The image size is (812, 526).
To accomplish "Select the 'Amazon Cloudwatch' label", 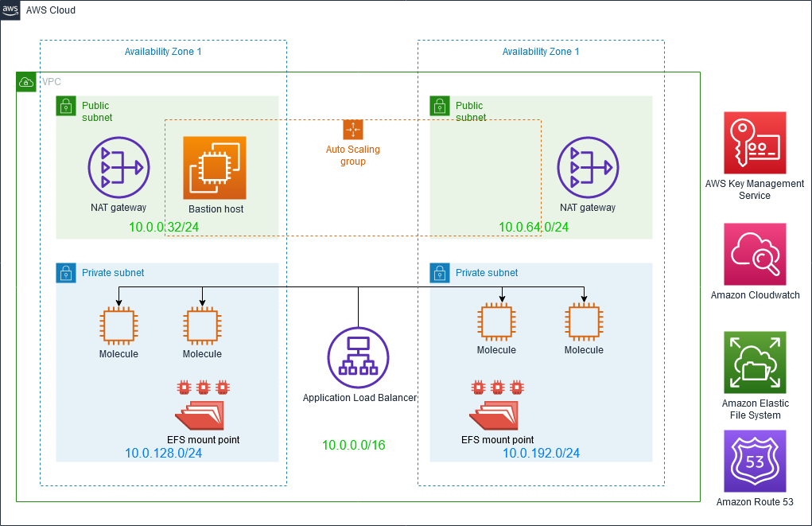I will pos(755,295).
